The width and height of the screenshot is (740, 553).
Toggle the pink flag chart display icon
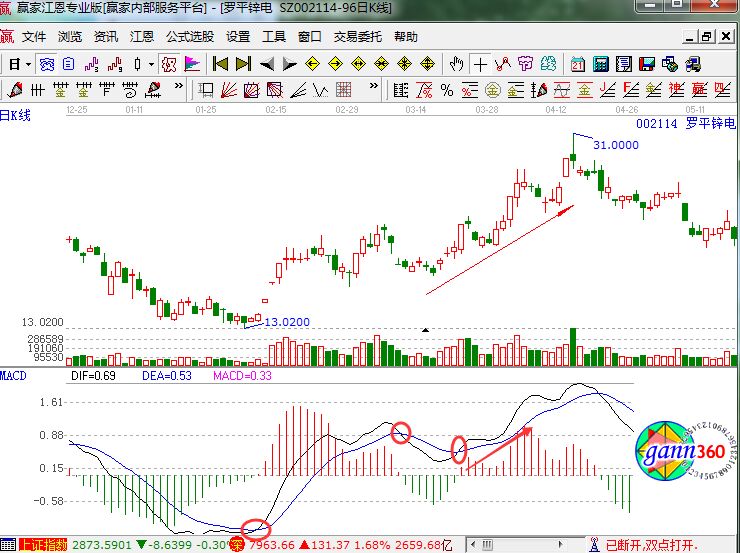coord(192,64)
